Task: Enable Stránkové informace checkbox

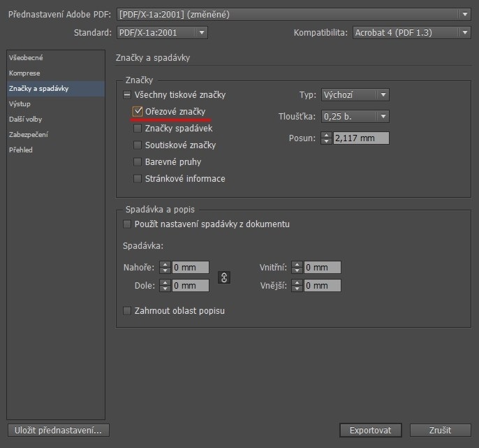Action: point(138,179)
